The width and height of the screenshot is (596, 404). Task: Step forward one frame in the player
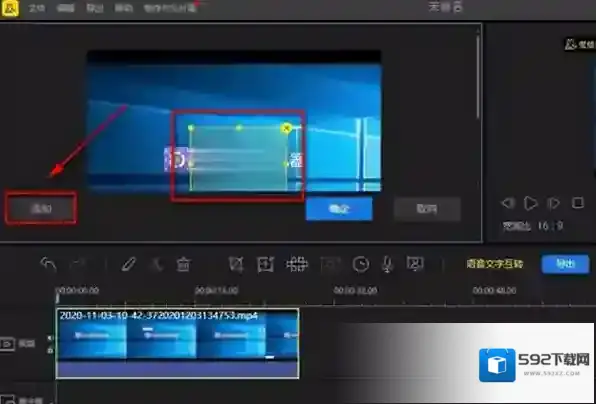pos(553,203)
